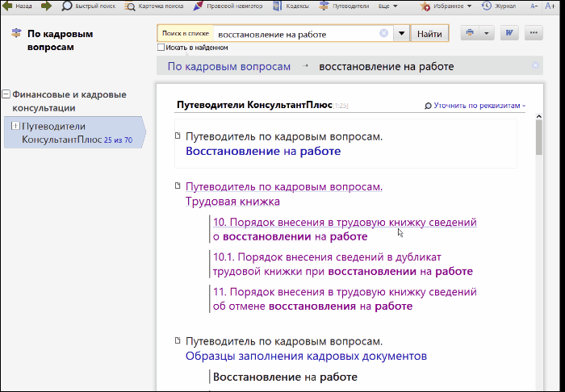The image size is (565, 392).
Task: Expand the Еще toolbar menu
Action: coord(387,6)
